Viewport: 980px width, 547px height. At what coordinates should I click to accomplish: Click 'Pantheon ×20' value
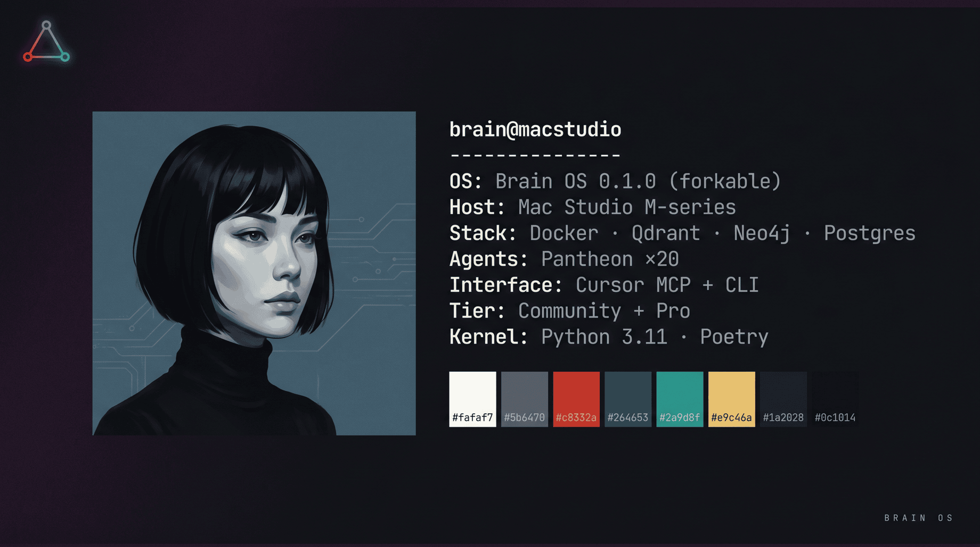pyautogui.click(x=610, y=259)
